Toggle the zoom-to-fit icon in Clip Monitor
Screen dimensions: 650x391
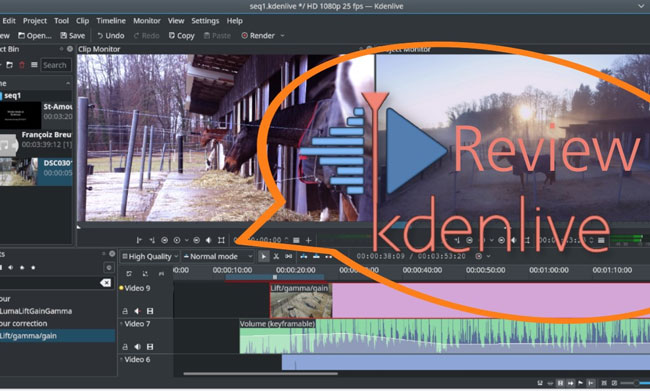click(x=221, y=240)
